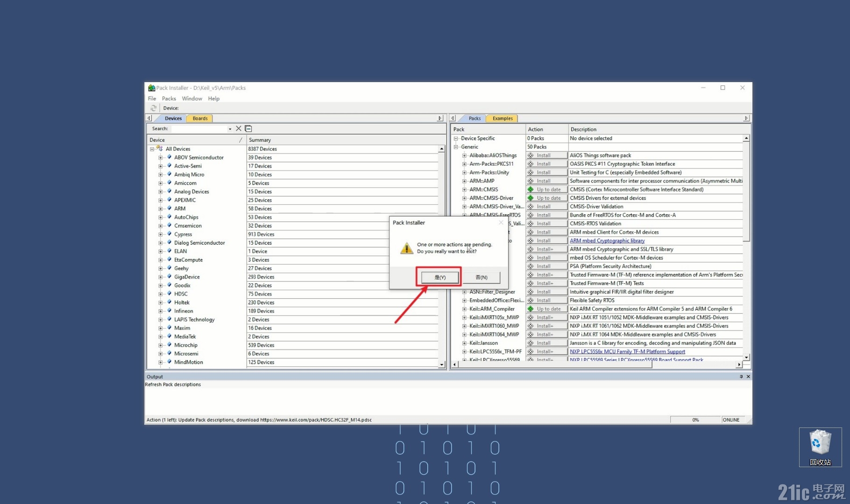Click the packs list horizontal scrollbar thumb

[x=555, y=364]
